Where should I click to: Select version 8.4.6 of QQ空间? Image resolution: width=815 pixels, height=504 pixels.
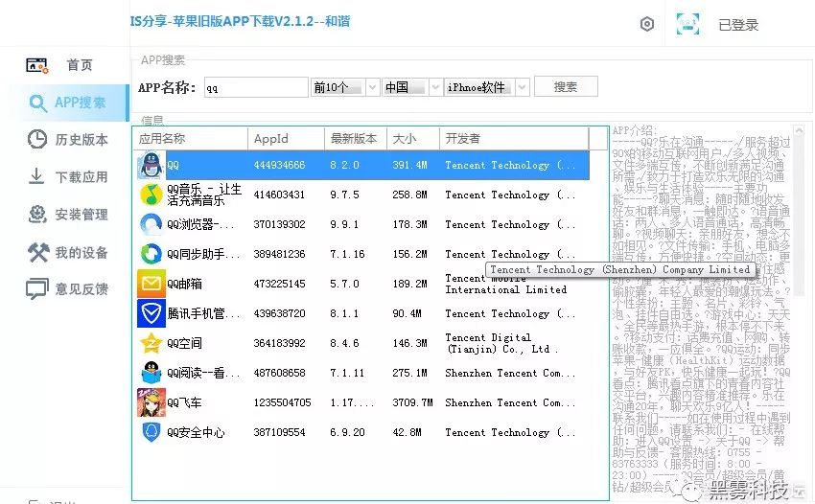coord(344,343)
